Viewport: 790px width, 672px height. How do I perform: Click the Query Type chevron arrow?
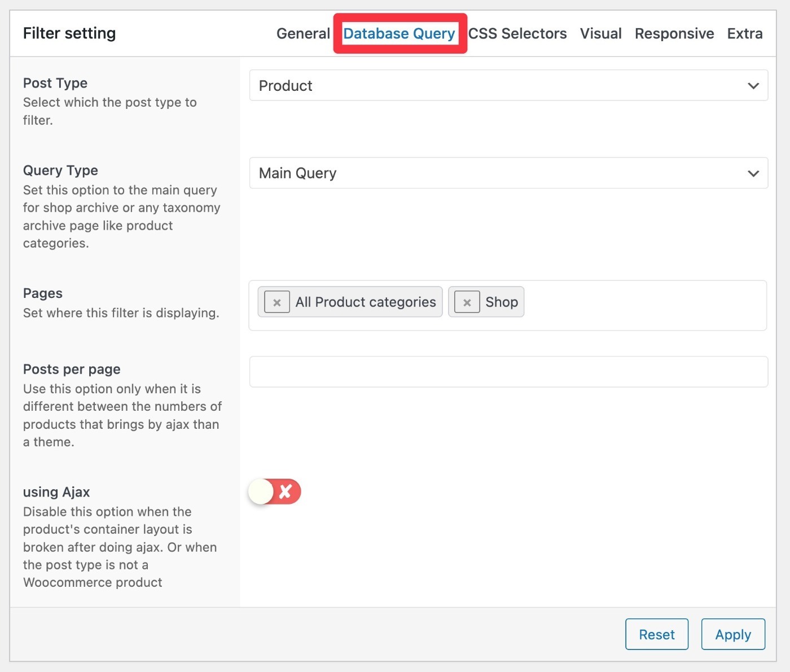pyautogui.click(x=753, y=173)
